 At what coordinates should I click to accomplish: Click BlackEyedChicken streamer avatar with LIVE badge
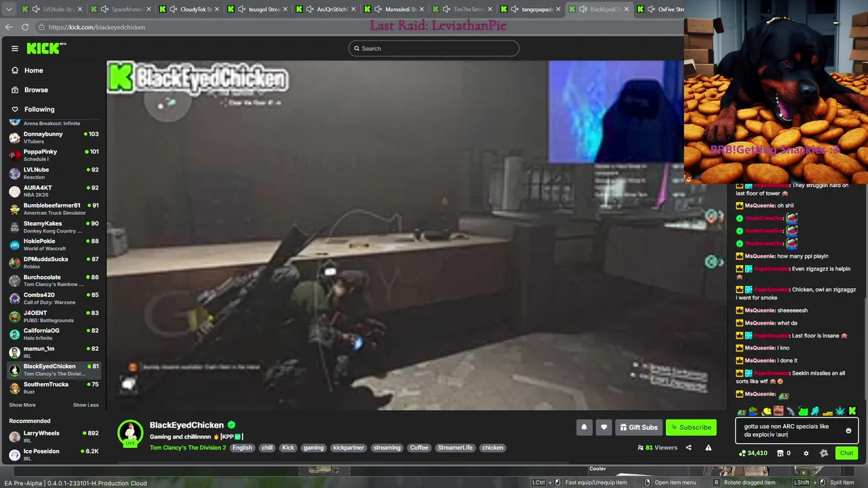[x=130, y=433]
